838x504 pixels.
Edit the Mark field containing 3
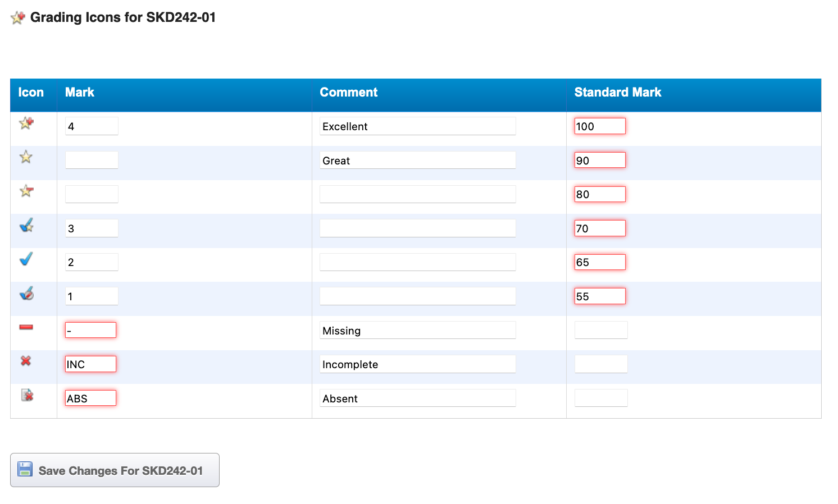[92, 228]
